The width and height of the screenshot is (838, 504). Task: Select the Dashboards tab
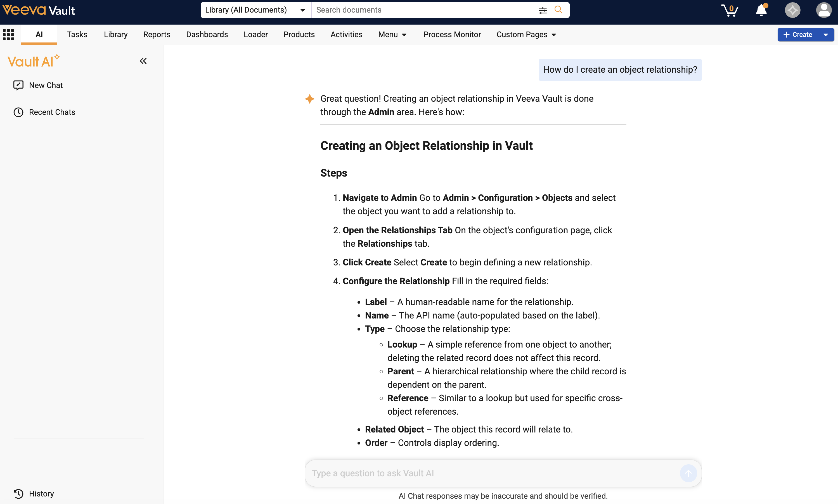(207, 35)
